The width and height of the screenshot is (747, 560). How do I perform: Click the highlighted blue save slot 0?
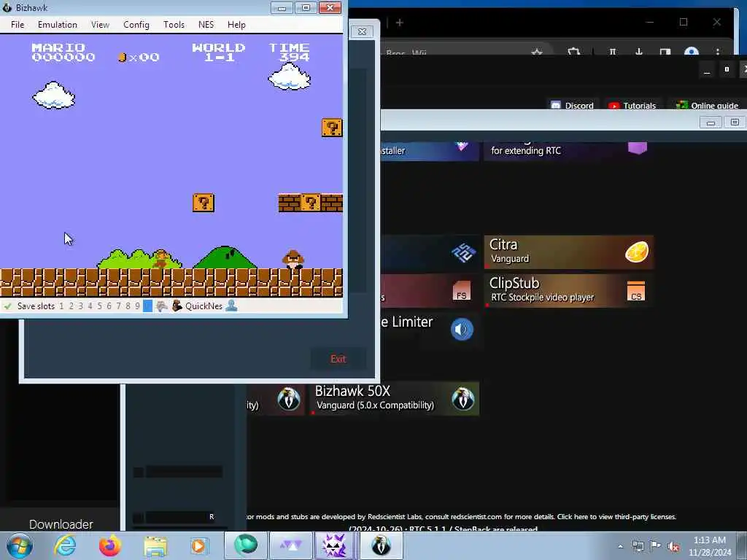[147, 306]
